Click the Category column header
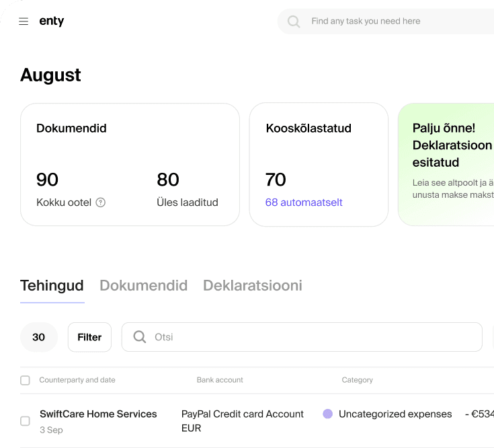This screenshot has height=448, width=494. (x=358, y=380)
